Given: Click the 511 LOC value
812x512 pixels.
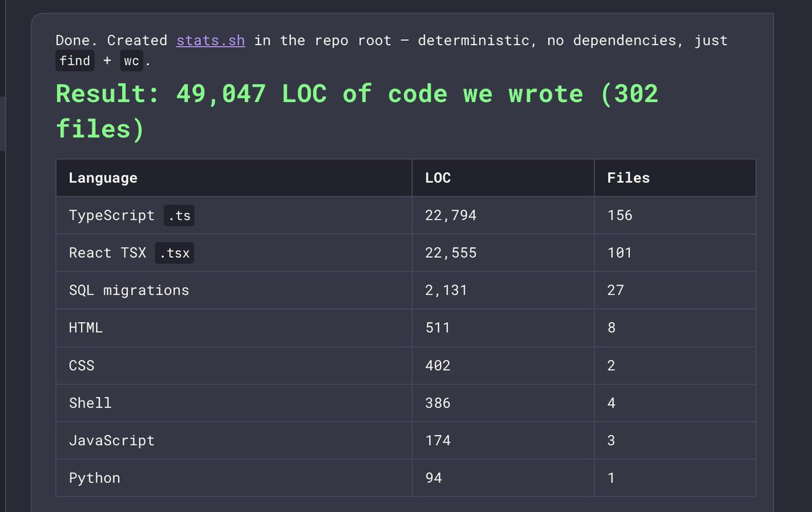Looking at the screenshot, I should [437, 328].
